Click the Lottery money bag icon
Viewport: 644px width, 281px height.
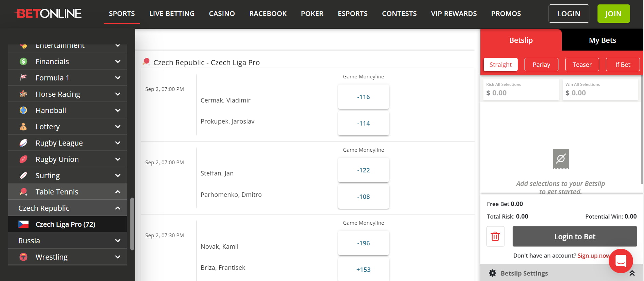pos(23,127)
